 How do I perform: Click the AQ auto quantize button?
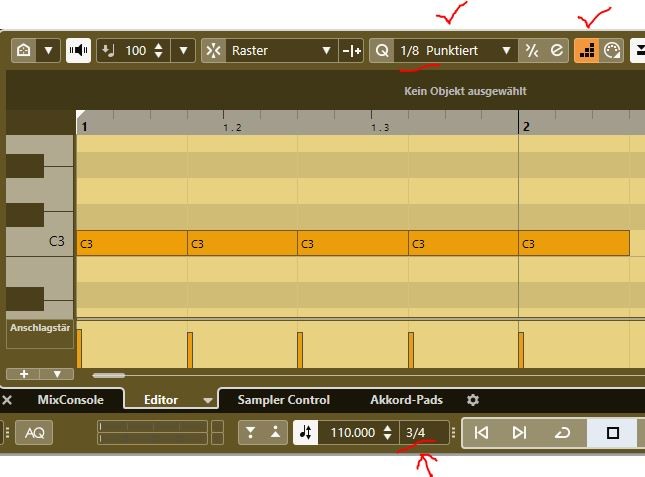[x=35, y=433]
